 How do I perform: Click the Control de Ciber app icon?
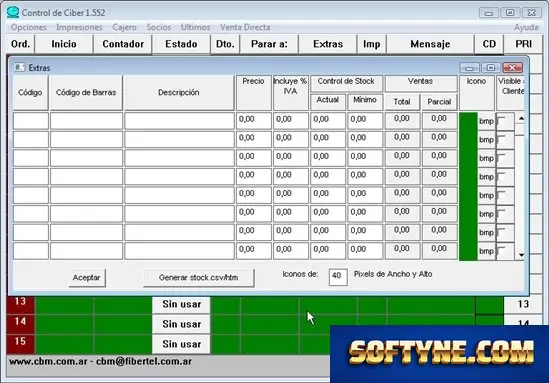(x=13, y=12)
